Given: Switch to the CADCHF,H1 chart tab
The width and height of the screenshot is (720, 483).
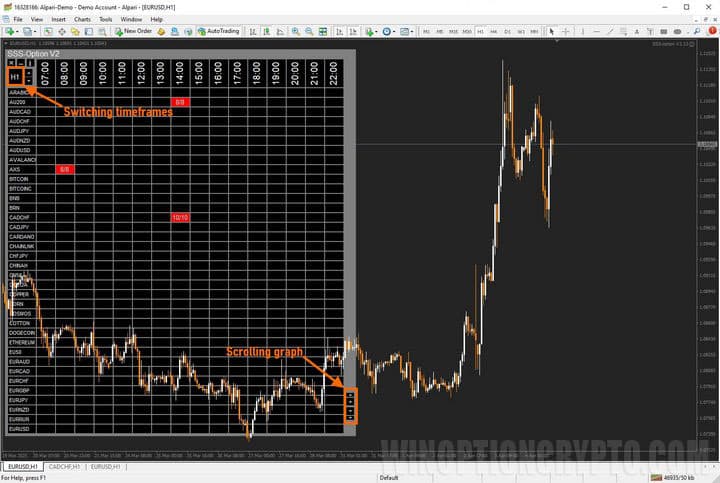Looking at the screenshot, I should click(x=64, y=466).
